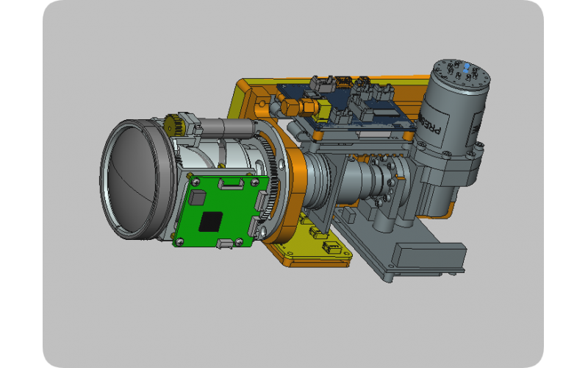
Task: Click empty gray background of viewport
Action: tap(110, 309)
